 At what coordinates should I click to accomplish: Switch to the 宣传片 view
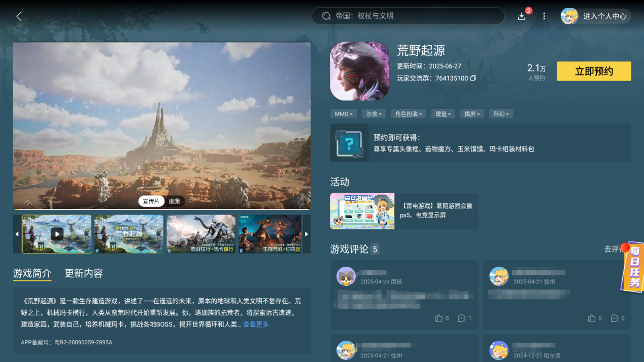[151, 201]
